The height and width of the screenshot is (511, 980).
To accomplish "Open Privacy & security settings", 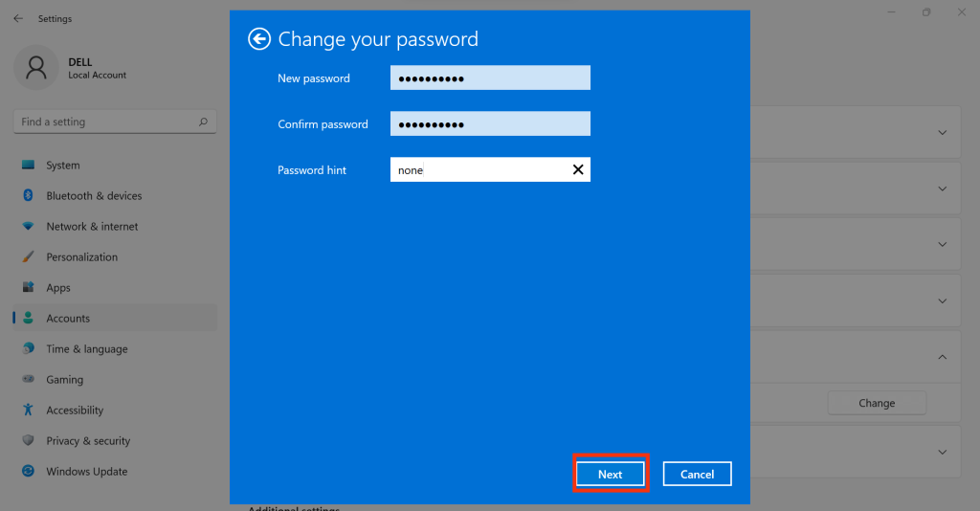I will coord(115,440).
